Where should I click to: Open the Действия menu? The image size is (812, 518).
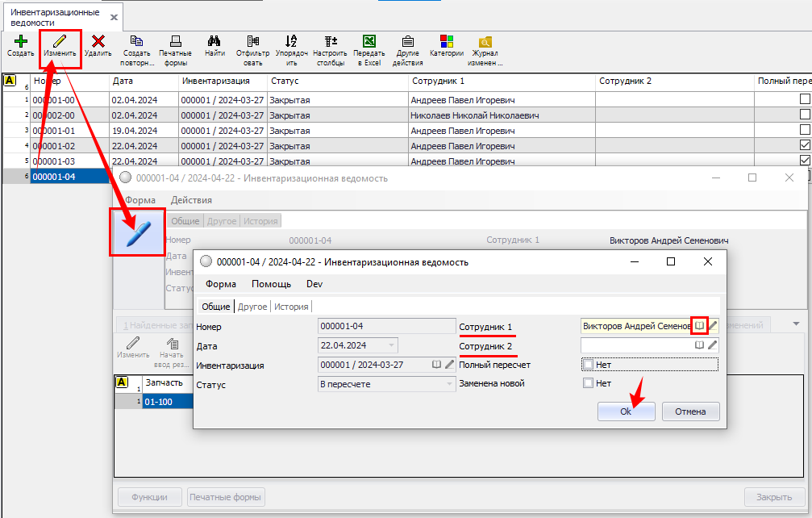(x=191, y=200)
